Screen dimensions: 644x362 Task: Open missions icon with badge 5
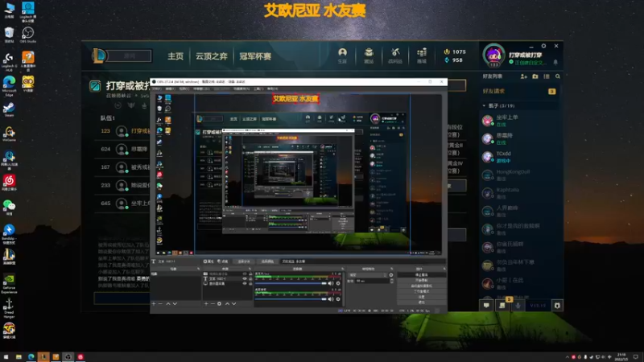(502, 305)
